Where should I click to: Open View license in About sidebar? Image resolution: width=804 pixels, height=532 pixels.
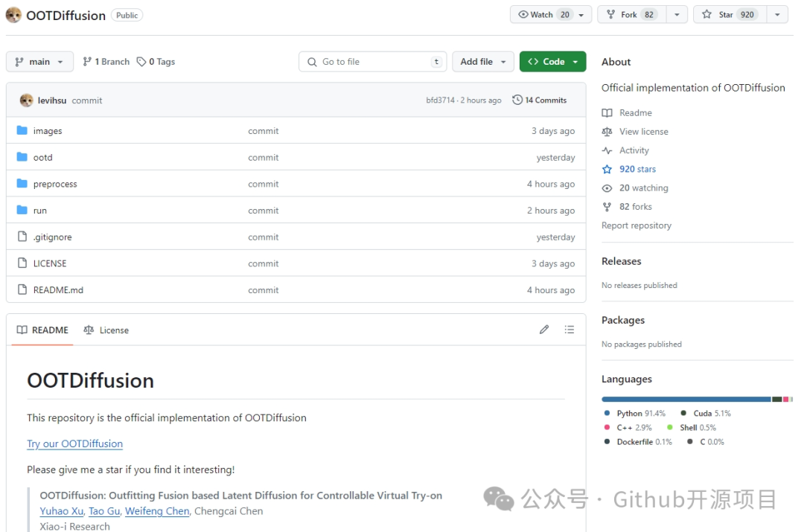coord(643,132)
